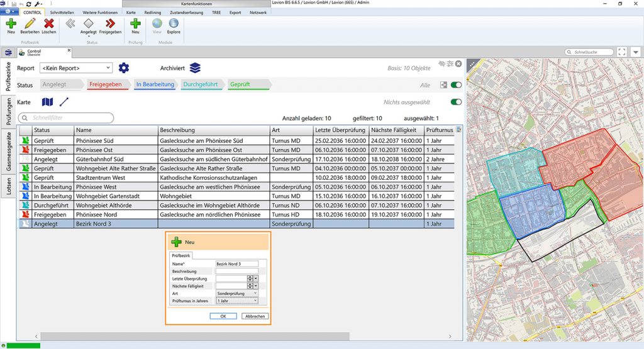Click the OK button in Neu dialog
The height and width of the screenshot is (349, 644).
click(223, 316)
